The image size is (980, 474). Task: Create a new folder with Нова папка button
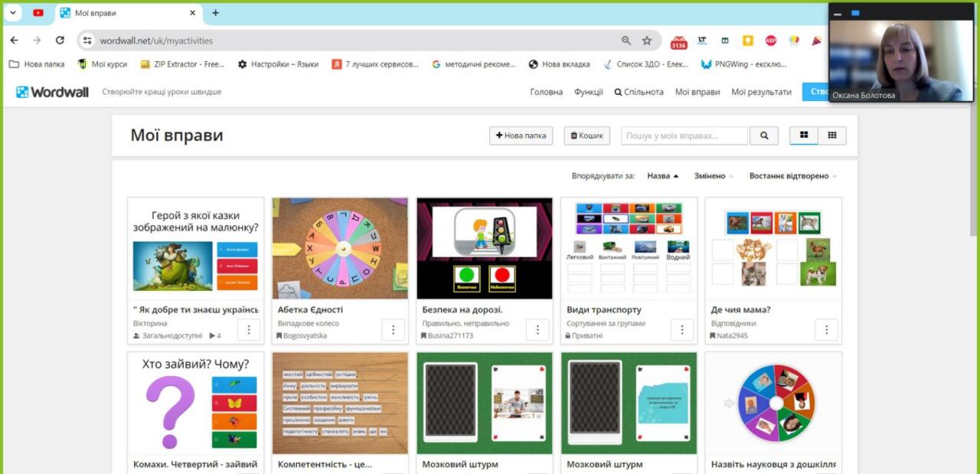click(x=521, y=136)
